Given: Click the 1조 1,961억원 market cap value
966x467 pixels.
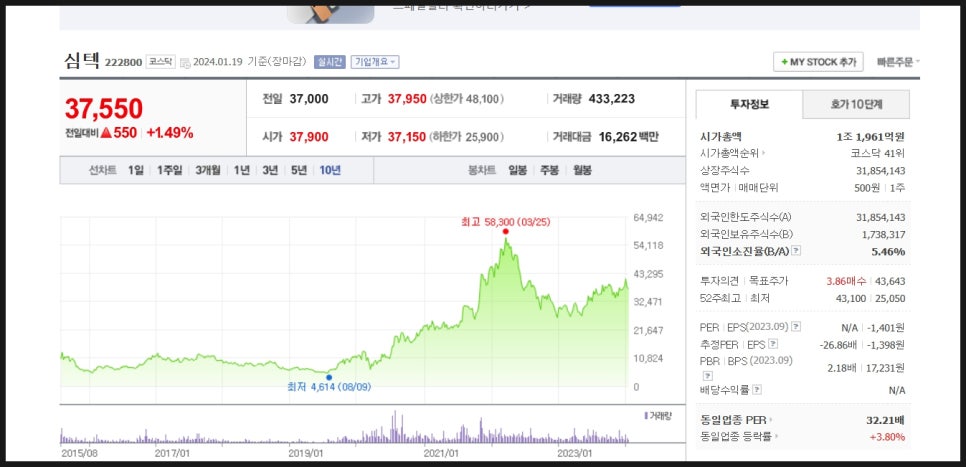Looking at the screenshot, I should click(871, 137).
